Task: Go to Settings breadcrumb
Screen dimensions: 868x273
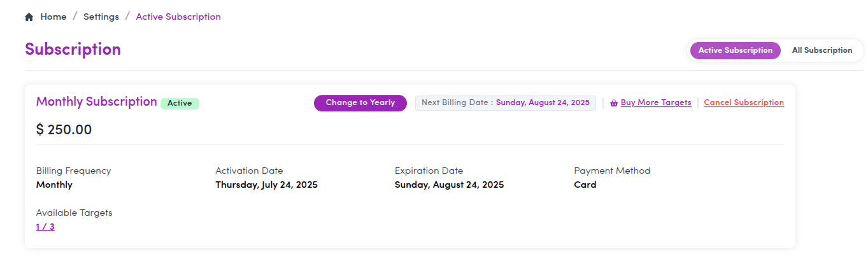Action: [x=101, y=17]
